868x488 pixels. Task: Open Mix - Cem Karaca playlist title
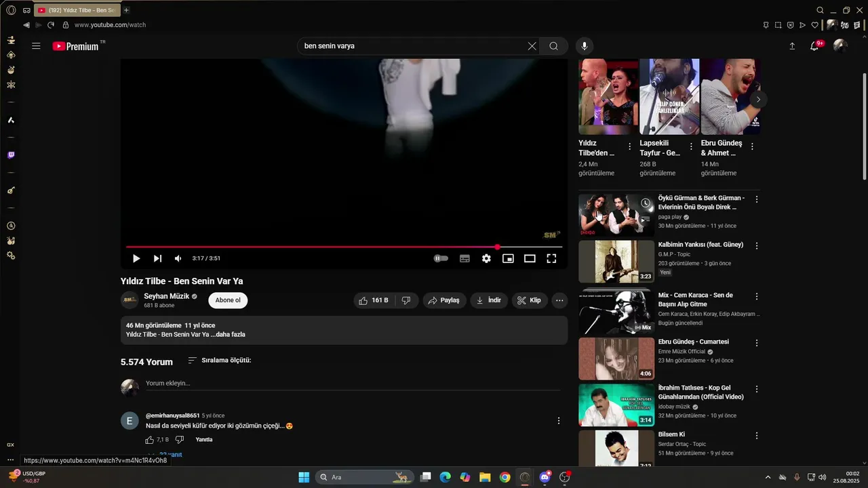pos(696,300)
